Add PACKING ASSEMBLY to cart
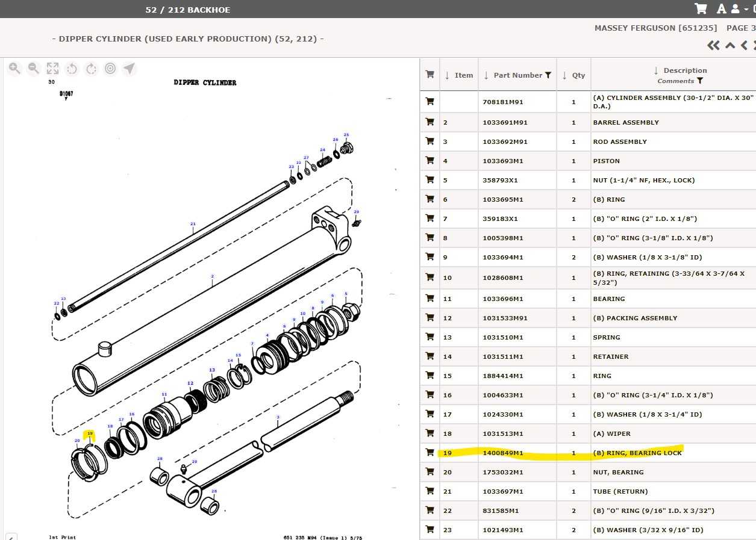The height and width of the screenshot is (540, 756). click(430, 318)
